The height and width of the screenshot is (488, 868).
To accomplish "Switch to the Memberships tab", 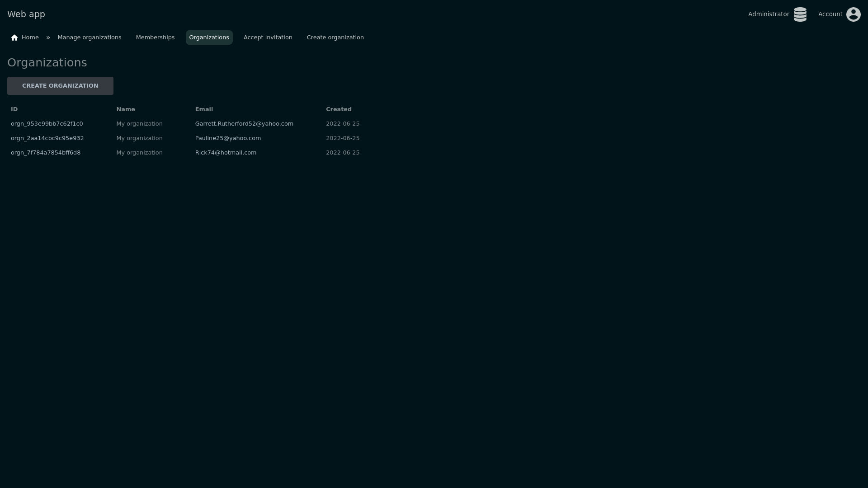I will pyautogui.click(x=155, y=38).
